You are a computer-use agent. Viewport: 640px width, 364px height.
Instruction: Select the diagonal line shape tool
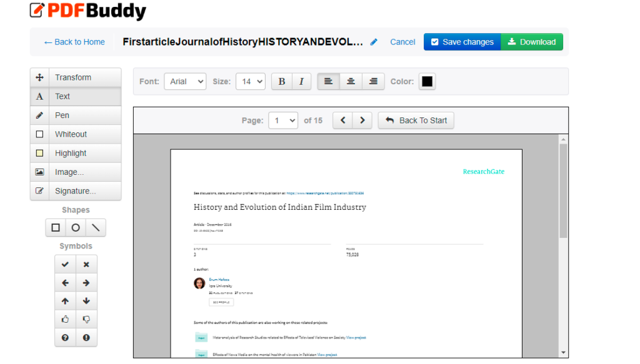point(96,228)
